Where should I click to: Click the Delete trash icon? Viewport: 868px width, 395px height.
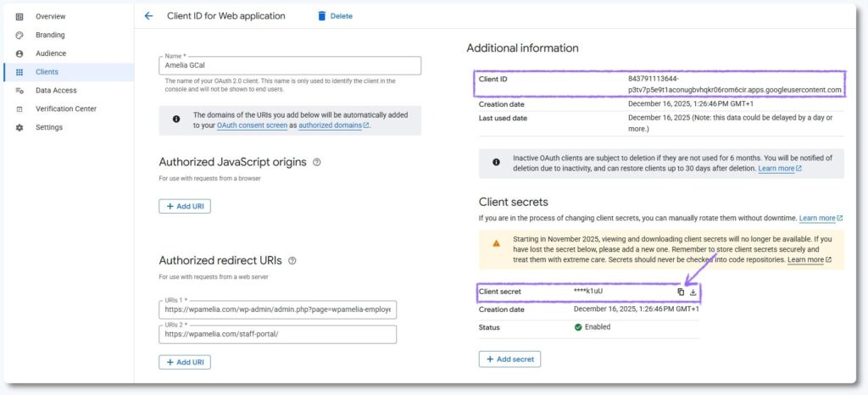click(321, 16)
